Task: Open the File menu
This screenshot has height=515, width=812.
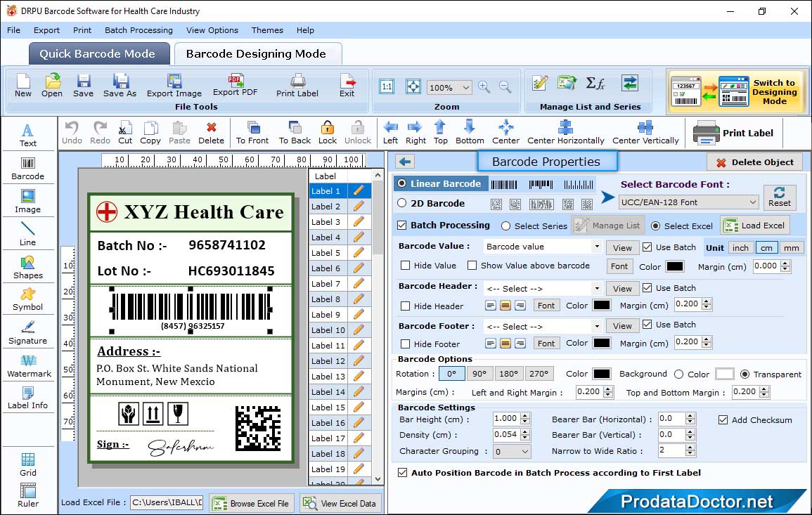Action: pos(14,30)
